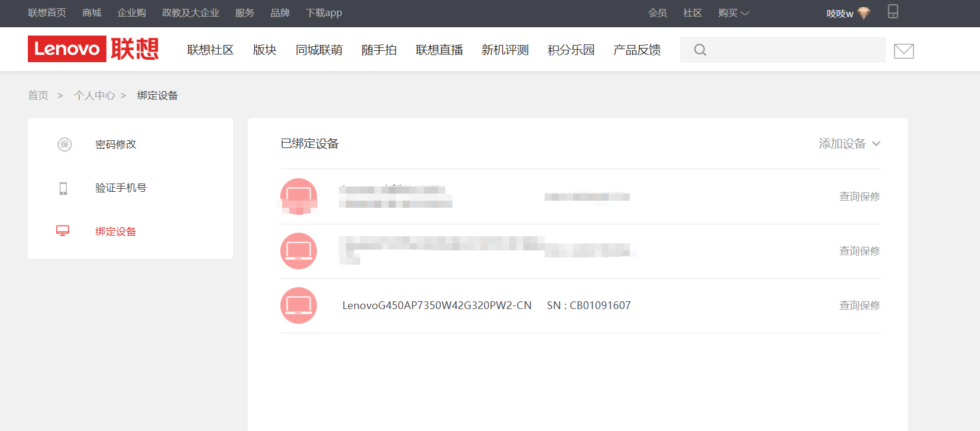Click the second bound device laptop icon
Image resolution: width=980 pixels, height=431 pixels.
(299, 251)
